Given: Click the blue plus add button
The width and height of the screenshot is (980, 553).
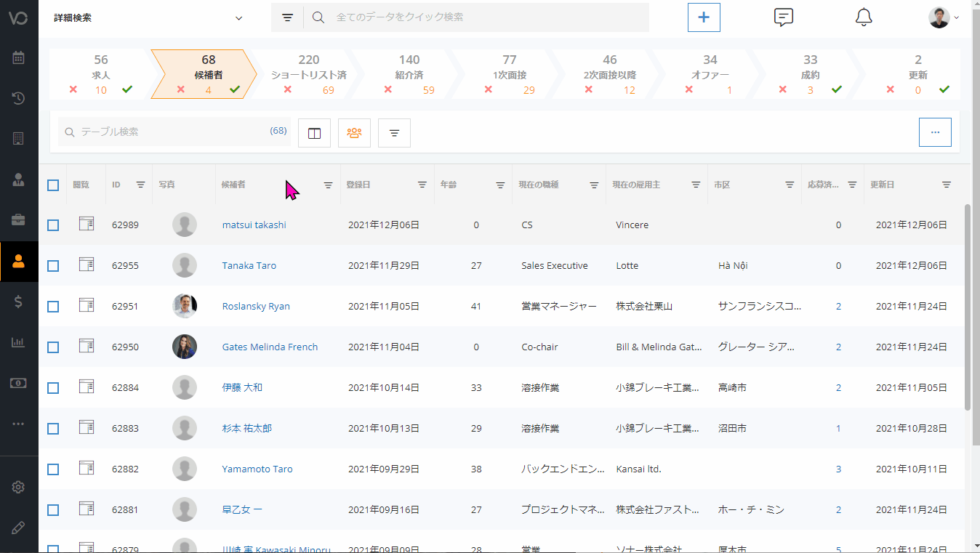Looking at the screenshot, I should [x=704, y=17].
